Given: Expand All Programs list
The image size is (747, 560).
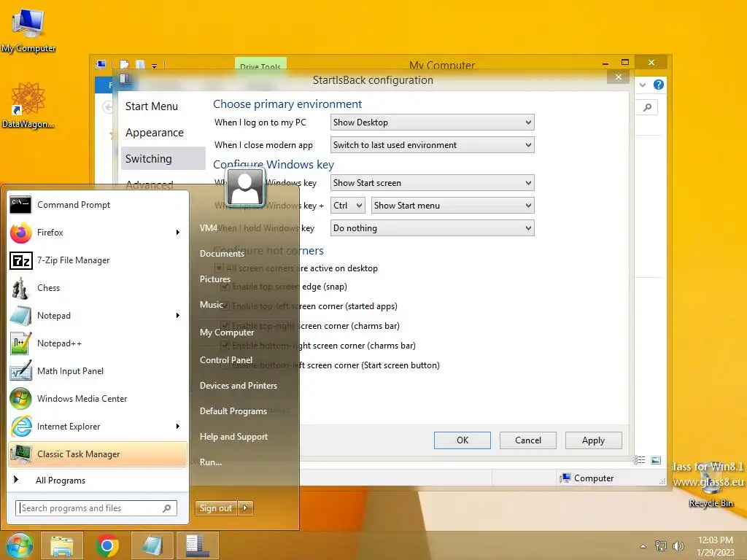Looking at the screenshot, I should (x=98, y=481).
